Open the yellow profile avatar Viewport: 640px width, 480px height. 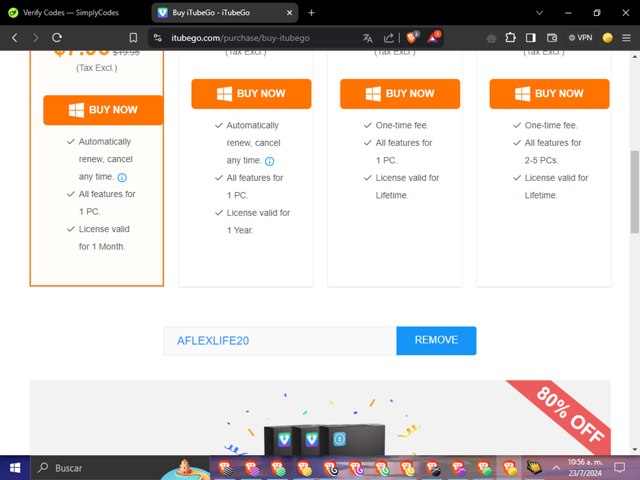coord(607,38)
